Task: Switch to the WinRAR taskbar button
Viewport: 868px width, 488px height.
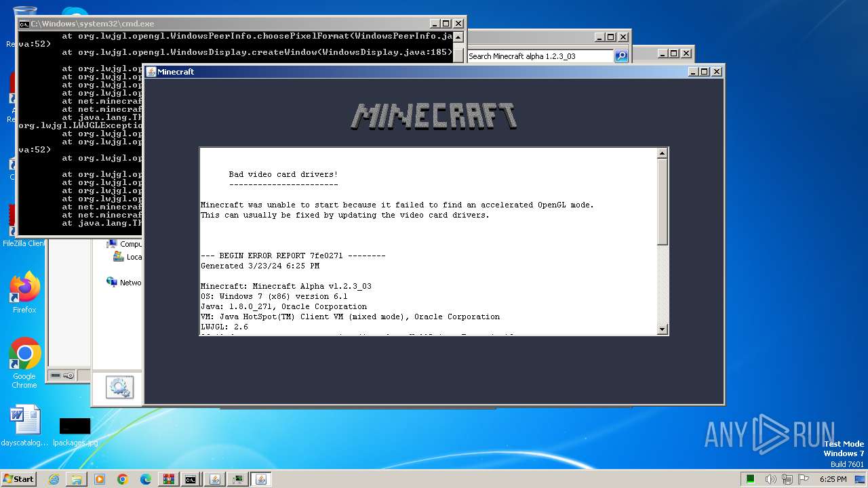Action: coord(168,479)
